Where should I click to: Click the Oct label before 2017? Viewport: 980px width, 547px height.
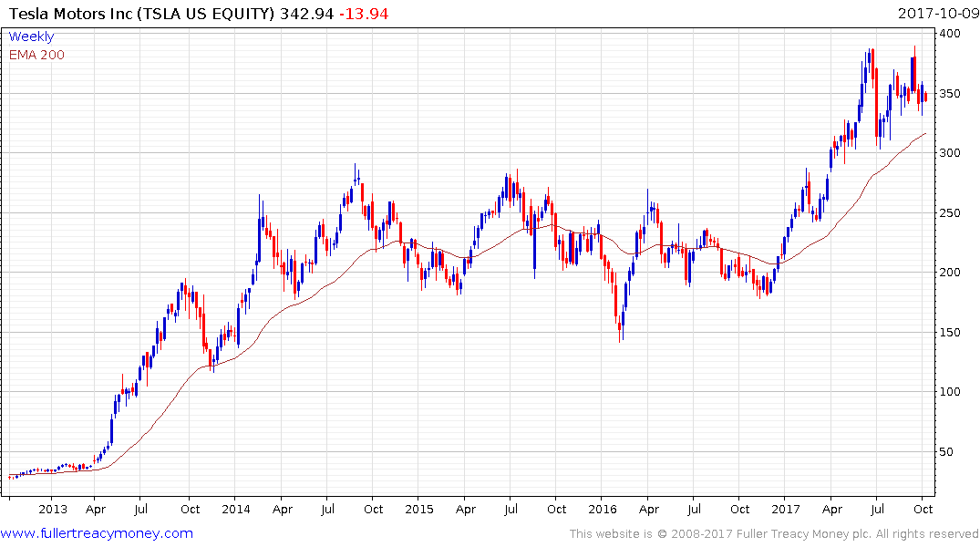coord(740,509)
